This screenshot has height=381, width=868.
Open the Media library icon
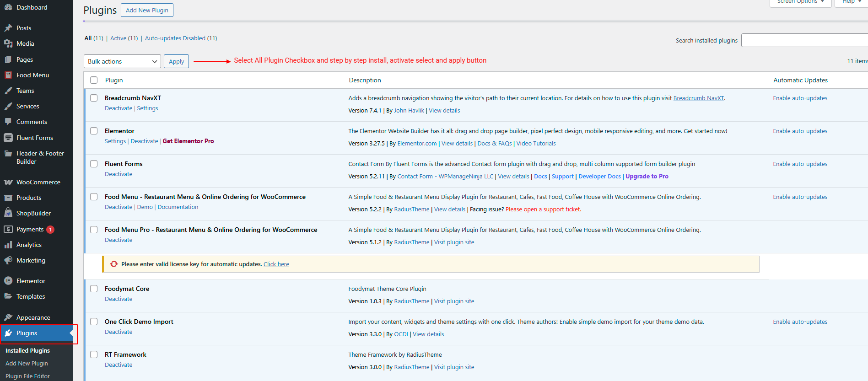coord(8,43)
